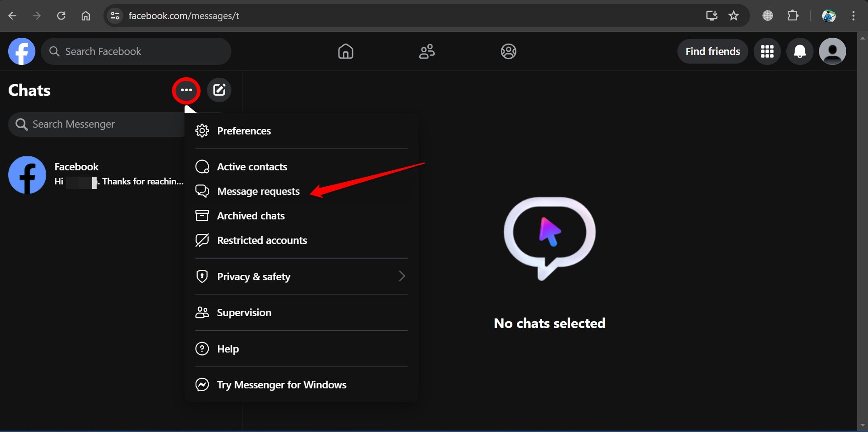This screenshot has width=868, height=432.
Task: Click the globe extension icon in toolbar
Action: pos(768,16)
